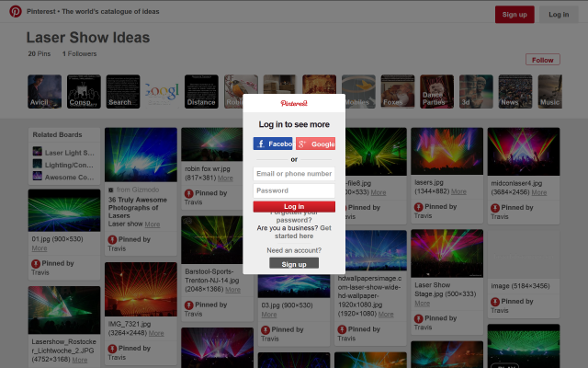This screenshot has width=588, height=368.
Task: Click More link under Lasershow_Rostocker_Lichtwoche_2.JPG
Action: tap(80, 360)
